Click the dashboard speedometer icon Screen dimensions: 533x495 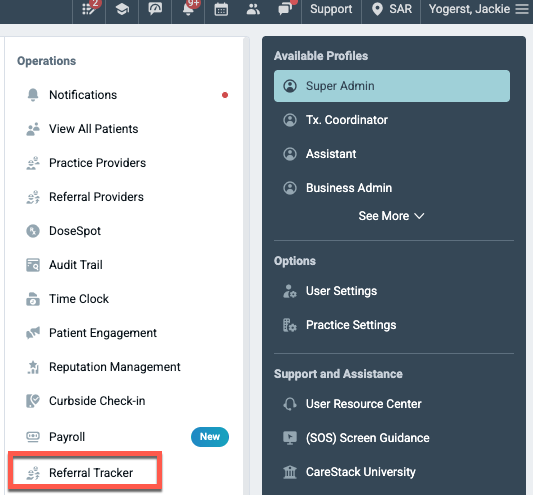coord(155,9)
